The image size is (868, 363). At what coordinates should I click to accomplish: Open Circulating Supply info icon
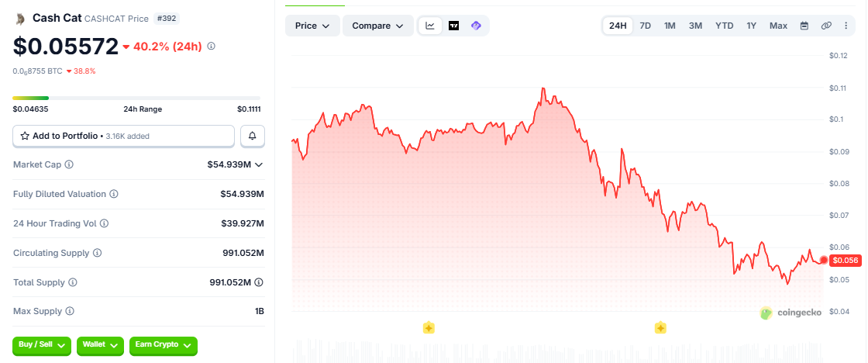[98, 253]
